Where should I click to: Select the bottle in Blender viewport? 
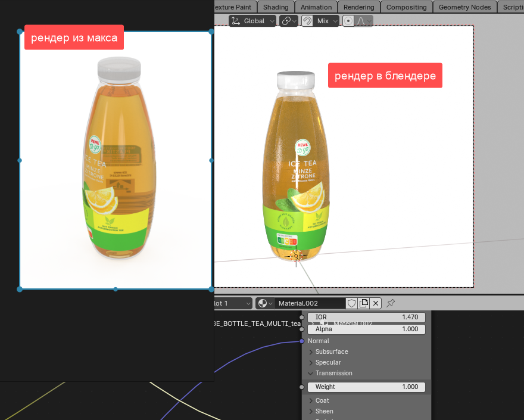pyautogui.click(x=296, y=167)
